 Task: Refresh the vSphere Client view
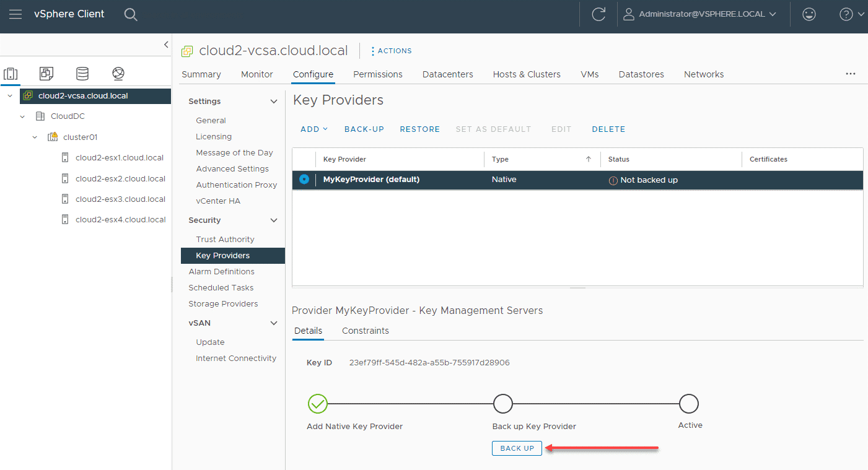[598, 14]
